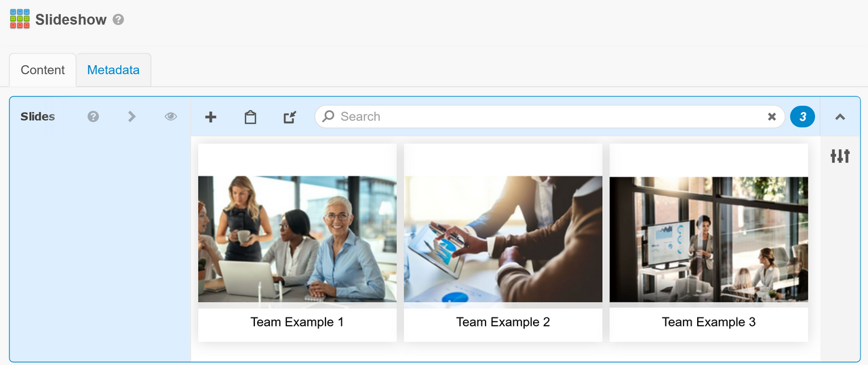Click the Team Example 2 caption text
The height and width of the screenshot is (365, 868).
503,322
